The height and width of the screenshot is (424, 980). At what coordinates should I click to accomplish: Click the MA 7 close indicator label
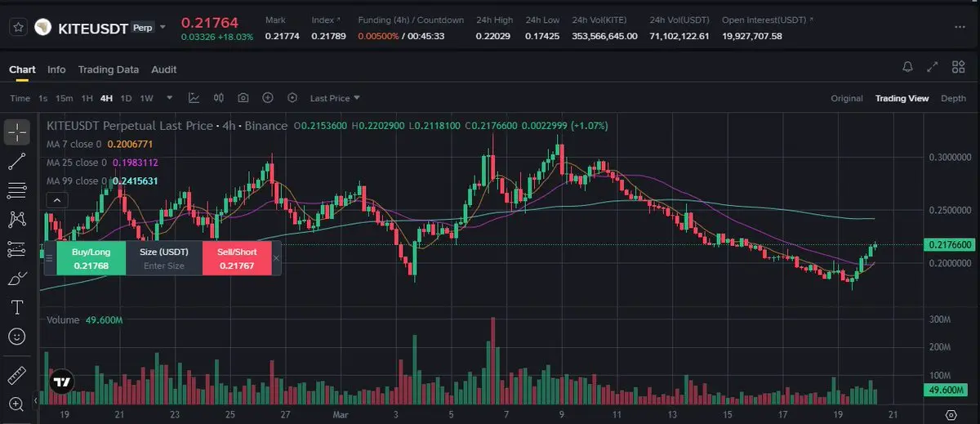pyautogui.click(x=73, y=144)
